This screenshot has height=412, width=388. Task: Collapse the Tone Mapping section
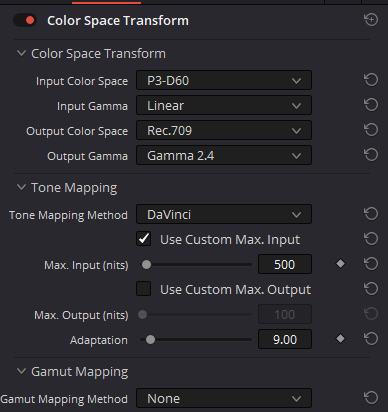click(21, 187)
